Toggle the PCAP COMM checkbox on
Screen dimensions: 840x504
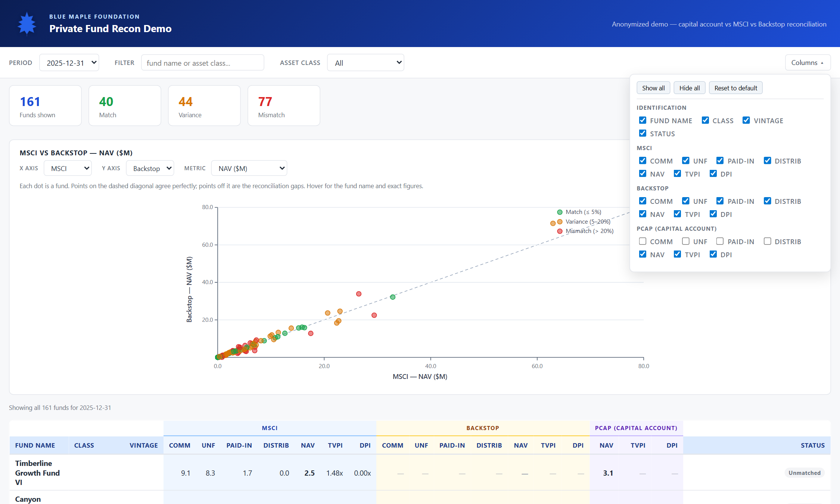coord(643,241)
